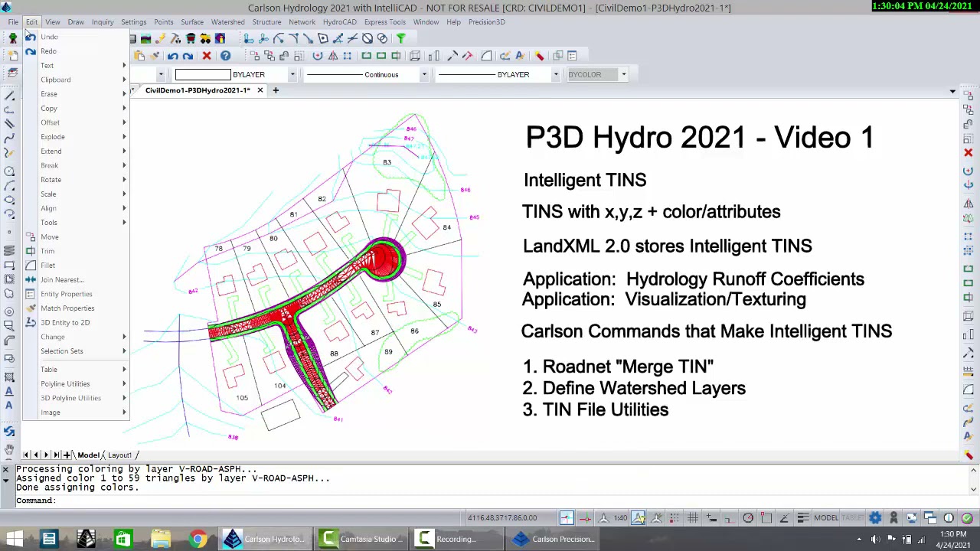Switch to the Layout1 tab
This screenshot has height=551, width=980.
(x=119, y=455)
